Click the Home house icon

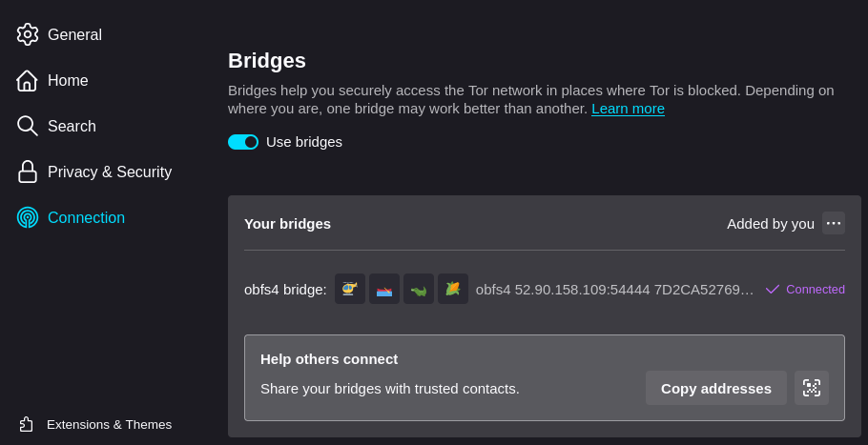click(27, 80)
